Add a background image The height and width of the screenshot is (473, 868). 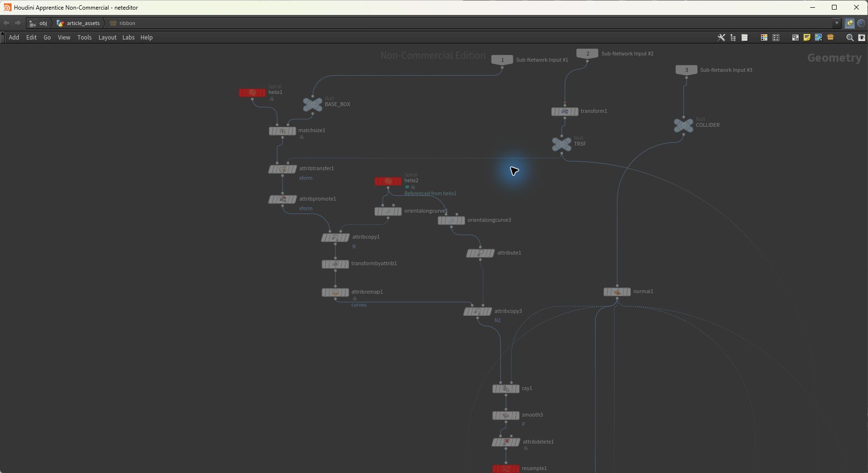tap(818, 38)
